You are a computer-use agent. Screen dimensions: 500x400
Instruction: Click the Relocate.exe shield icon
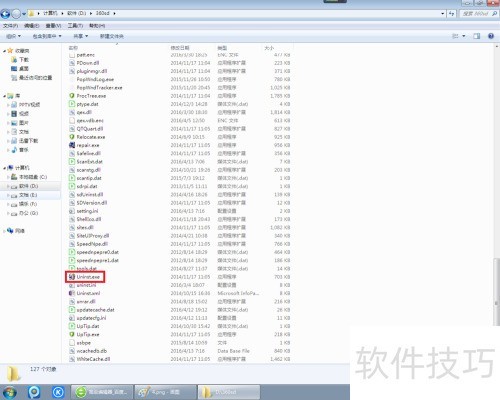pyautogui.click(x=72, y=137)
